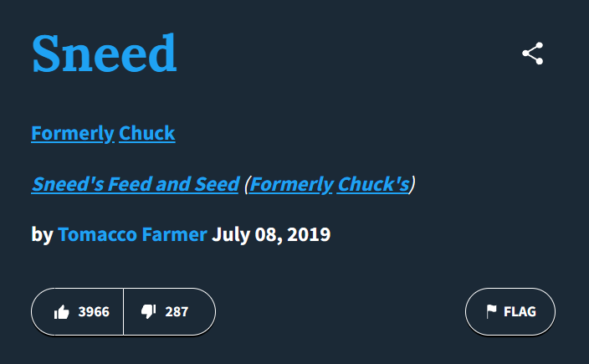This screenshot has width=589, height=364.
Task: Open the Sneed's Feed and Seed link
Action: click(136, 184)
